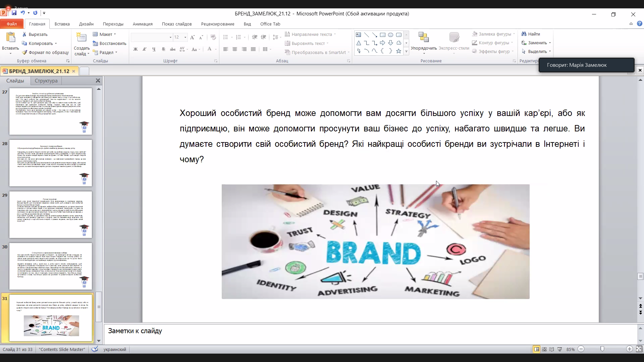Switch to reading view icon in status bar
The width and height of the screenshot is (644, 362).
tap(552, 349)
